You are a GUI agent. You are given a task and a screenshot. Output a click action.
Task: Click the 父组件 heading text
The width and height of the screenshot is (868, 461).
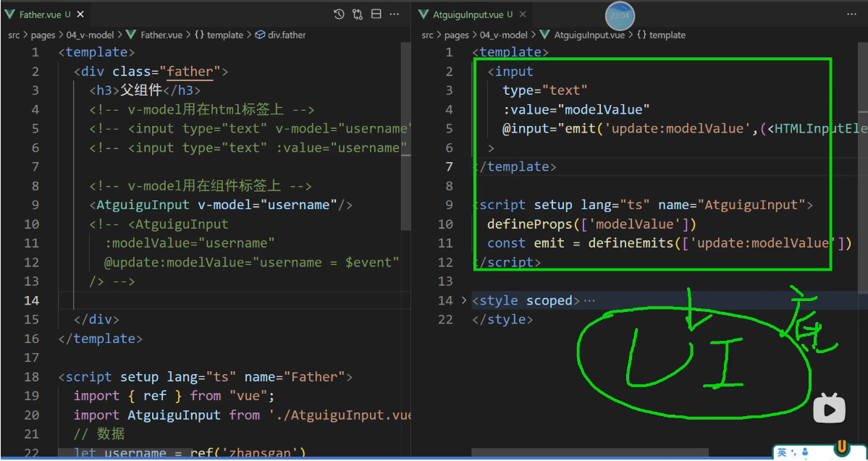tap(142, 90)
